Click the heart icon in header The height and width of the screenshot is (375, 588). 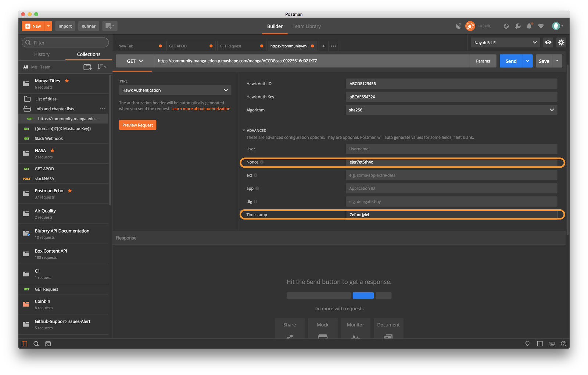point(541,26)
